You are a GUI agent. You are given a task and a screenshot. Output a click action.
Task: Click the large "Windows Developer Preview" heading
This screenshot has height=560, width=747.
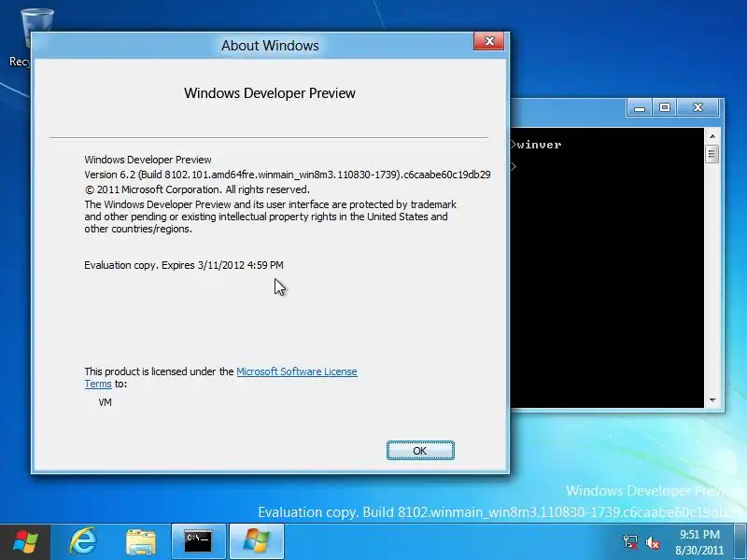(270, 93)
